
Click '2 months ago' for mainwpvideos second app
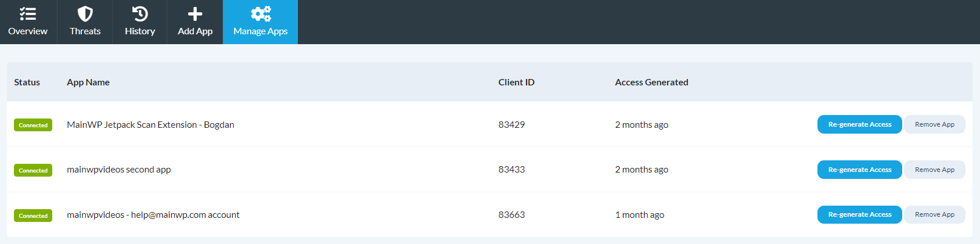point(642,170)
